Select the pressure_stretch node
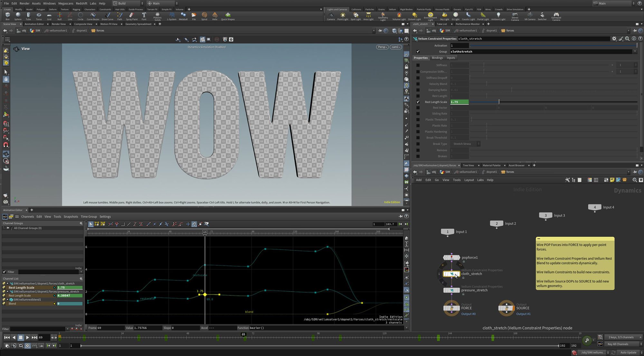The width and height of the screenshot is (644, 356). point(451,290)
